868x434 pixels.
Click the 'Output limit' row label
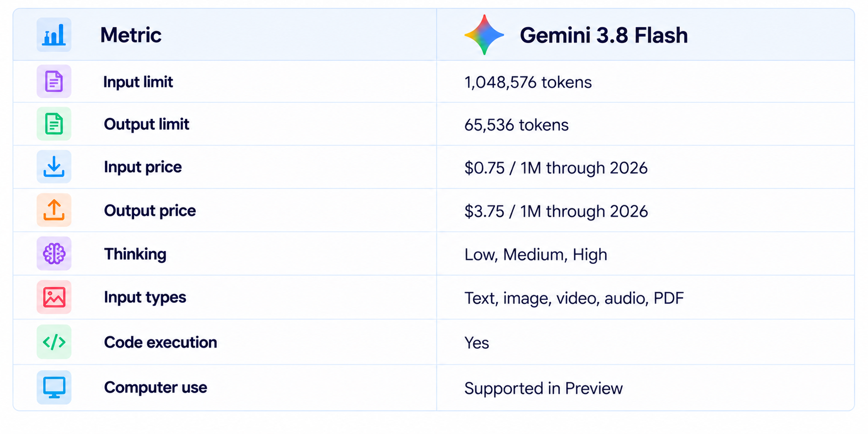[146, 124]
